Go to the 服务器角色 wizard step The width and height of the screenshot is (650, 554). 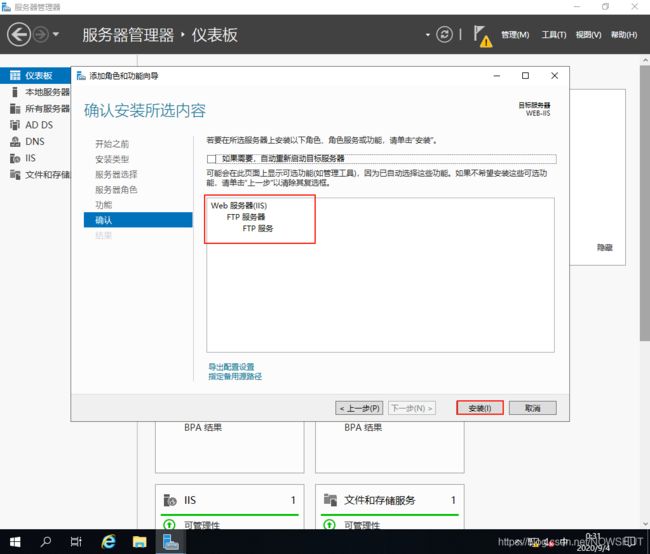tap(116, 190)
